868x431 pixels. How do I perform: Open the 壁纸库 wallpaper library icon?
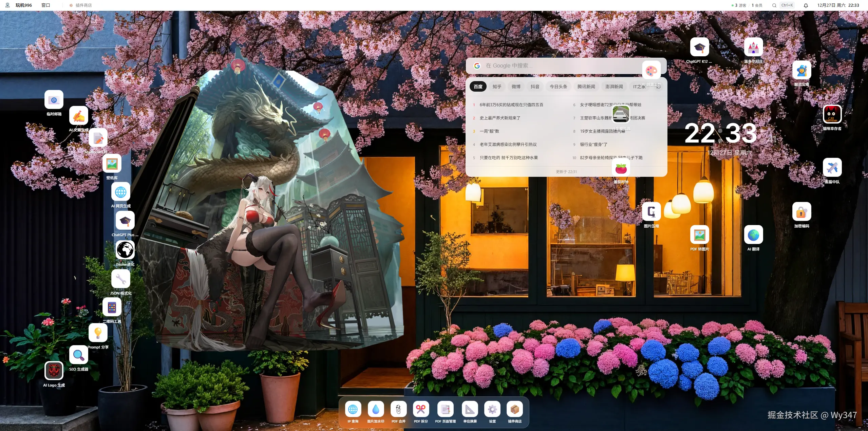[x=112, y=164]
